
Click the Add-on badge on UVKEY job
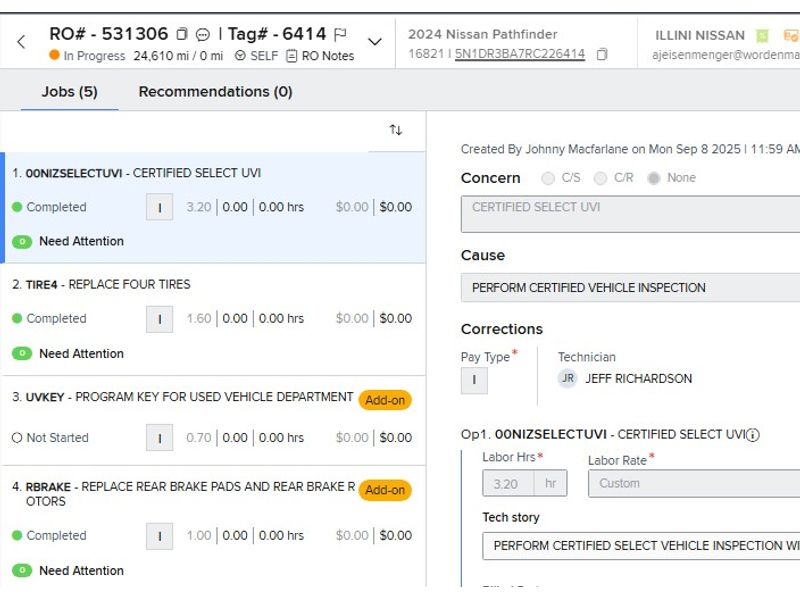click(385, 400)
